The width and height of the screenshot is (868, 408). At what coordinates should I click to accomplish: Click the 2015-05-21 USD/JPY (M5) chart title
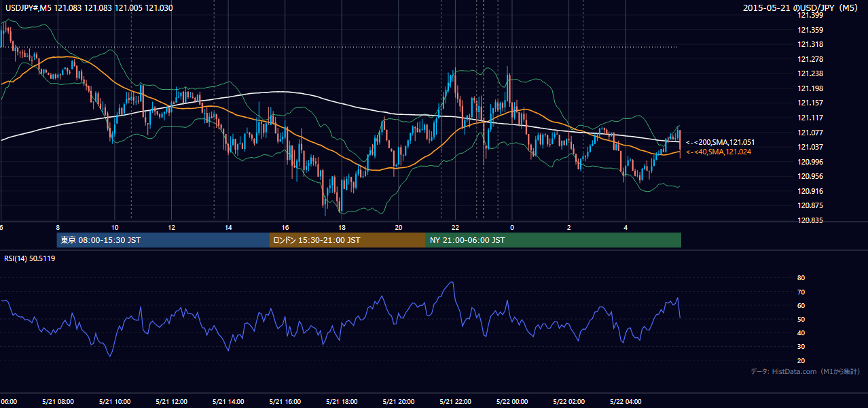[x=801, y=8]
